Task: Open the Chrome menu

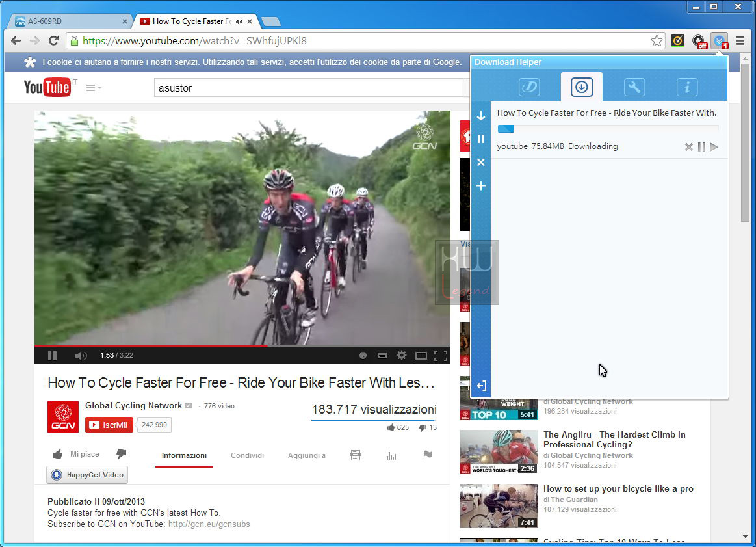Action: coord(740,40)
